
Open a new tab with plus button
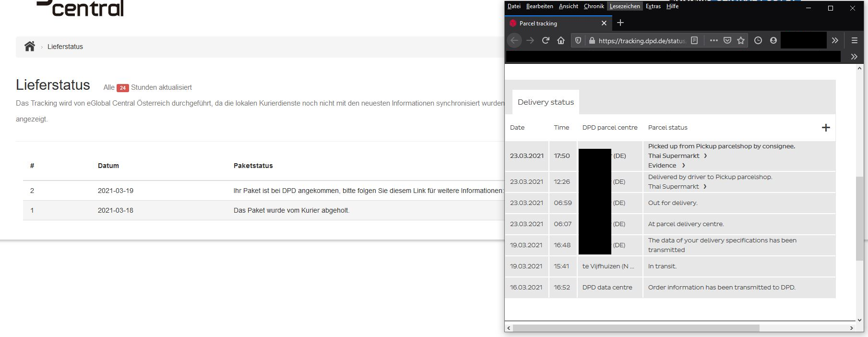pyautogui.click(x=620, y=23)
